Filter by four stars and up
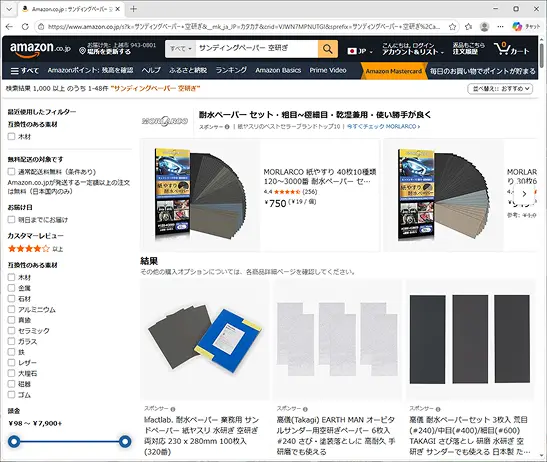 (x=35, y=249)
